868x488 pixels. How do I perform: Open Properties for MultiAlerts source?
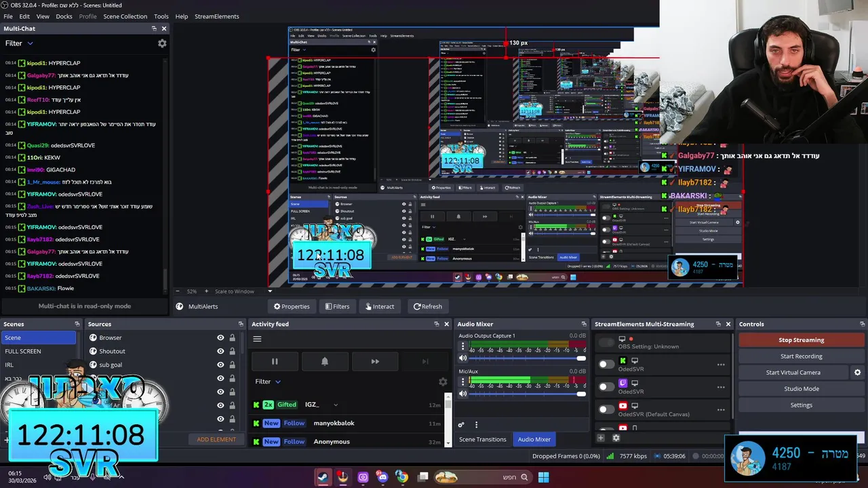click(292, 306)
